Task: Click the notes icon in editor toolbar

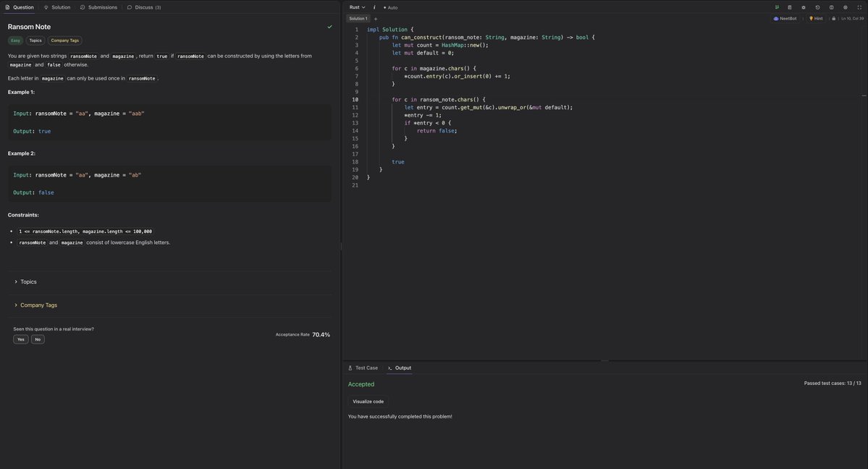Action: pyautogui.click(x=790, y=7)
